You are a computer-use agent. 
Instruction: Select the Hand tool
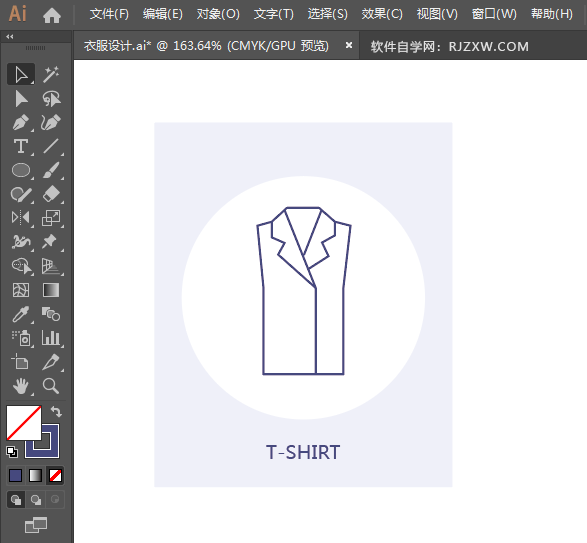(21, 386)
